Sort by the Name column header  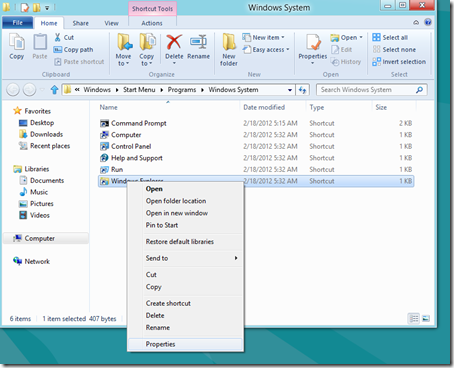(x=109, y=107)
